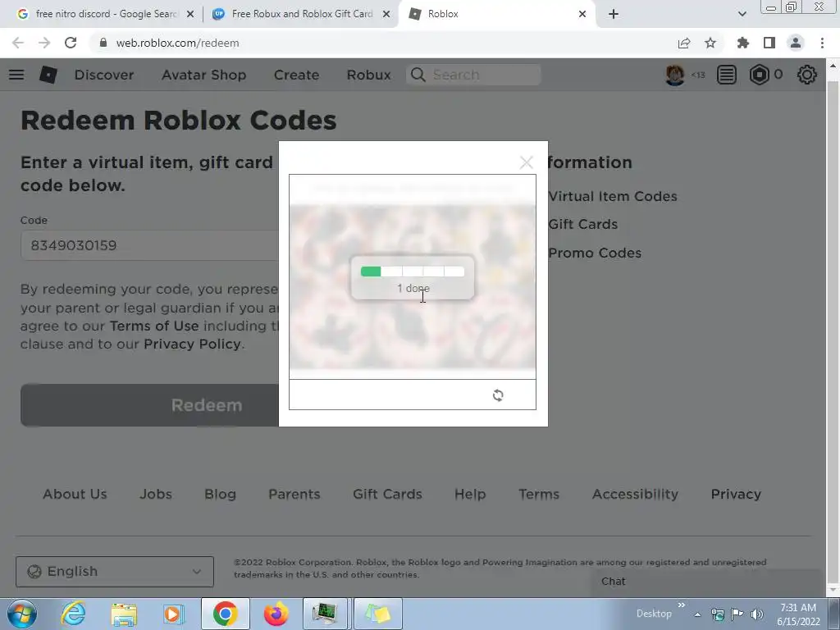840x630 pixels.
Task: Expand the English language dropdown
Action: tap(115, 572)
